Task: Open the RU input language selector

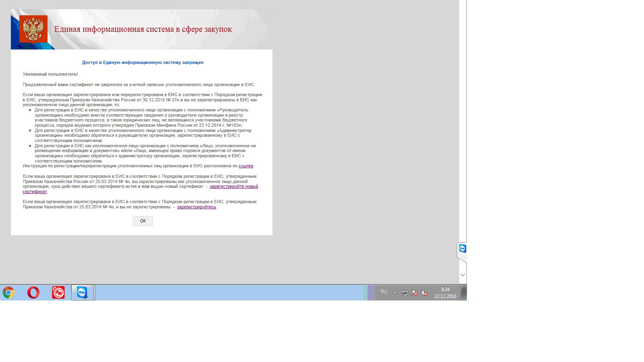Action: [384, 292]
